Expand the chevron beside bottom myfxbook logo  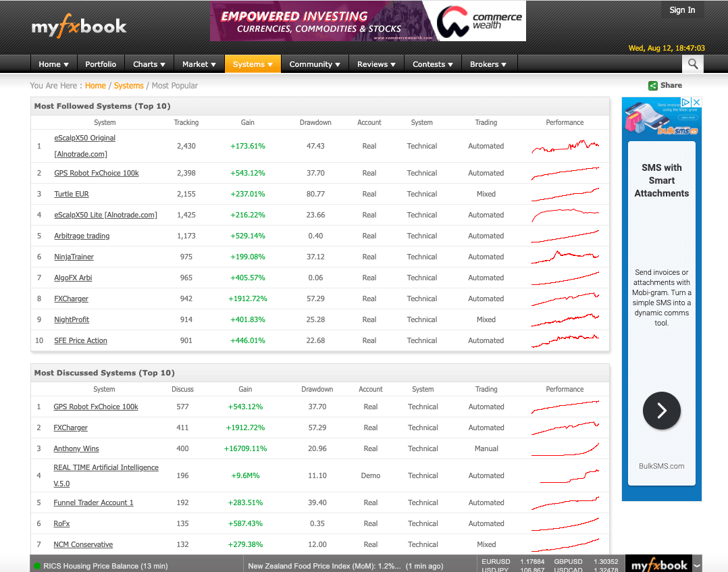tap(698, 567)
